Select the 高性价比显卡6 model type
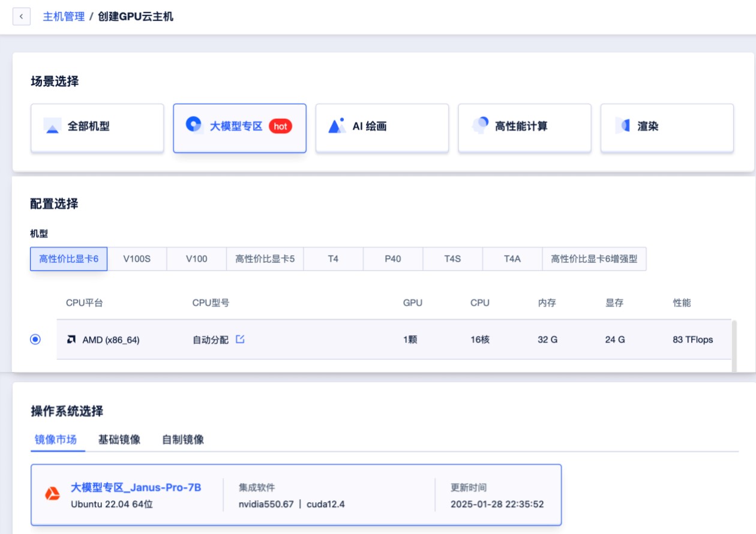 (68, 259)
